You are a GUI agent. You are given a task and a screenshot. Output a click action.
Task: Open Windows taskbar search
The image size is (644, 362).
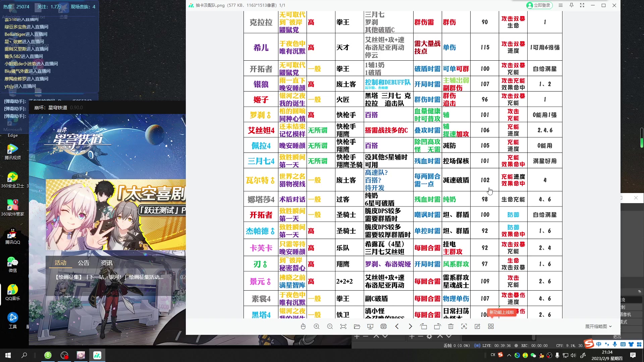(24, 355)
